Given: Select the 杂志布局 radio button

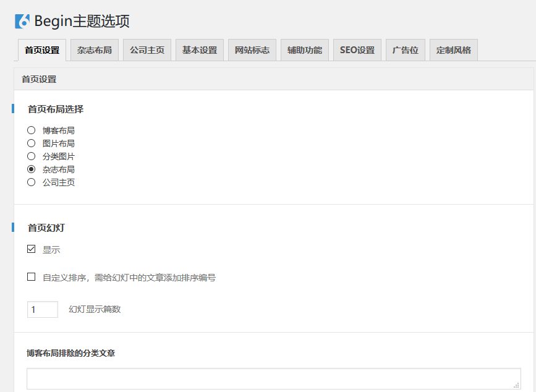Looking at the screenshot, I should point(31,169).
